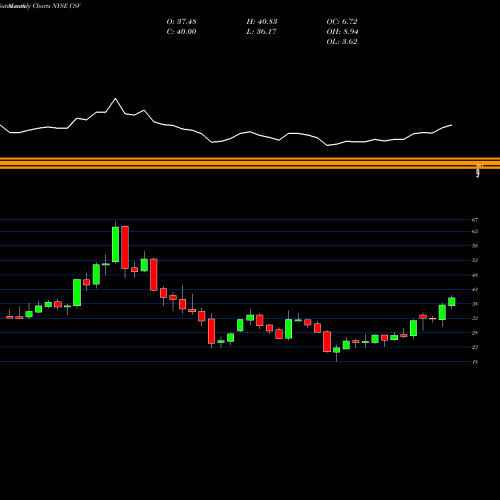Click the '62' price axis label
The width and height of the screenshot is (500, 500).
(x=475, y=231)
